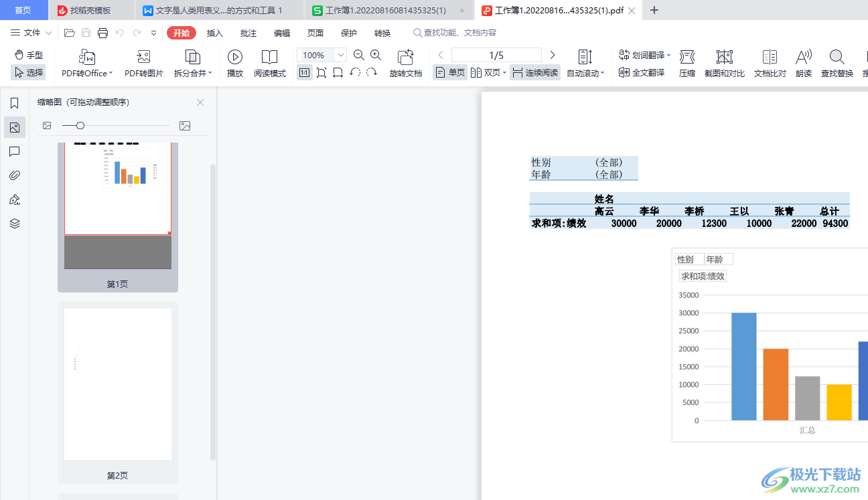
Task: Rotate view counterclockwise
Action: click(355, 72)
